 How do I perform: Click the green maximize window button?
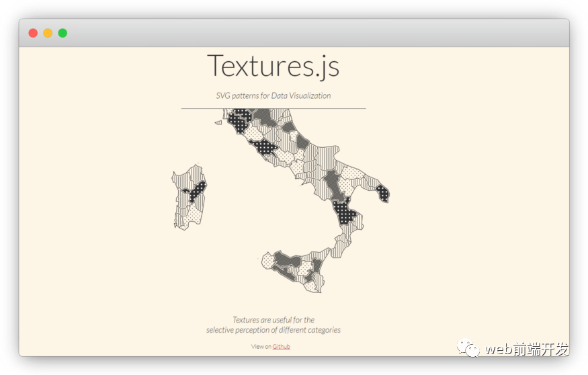[x=62, y=33]
